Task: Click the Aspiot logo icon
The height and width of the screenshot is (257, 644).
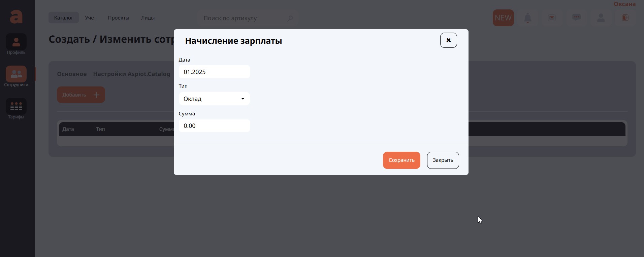Action: (16, 17)
